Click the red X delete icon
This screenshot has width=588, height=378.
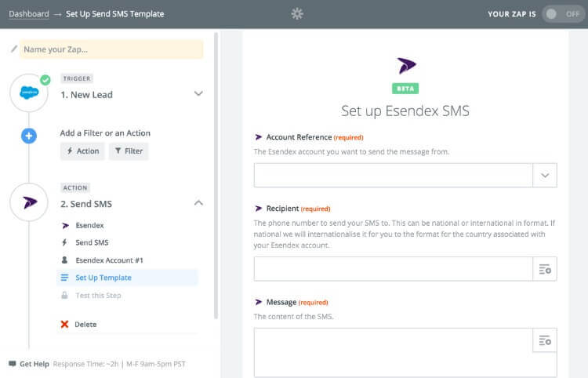(64, 324)
